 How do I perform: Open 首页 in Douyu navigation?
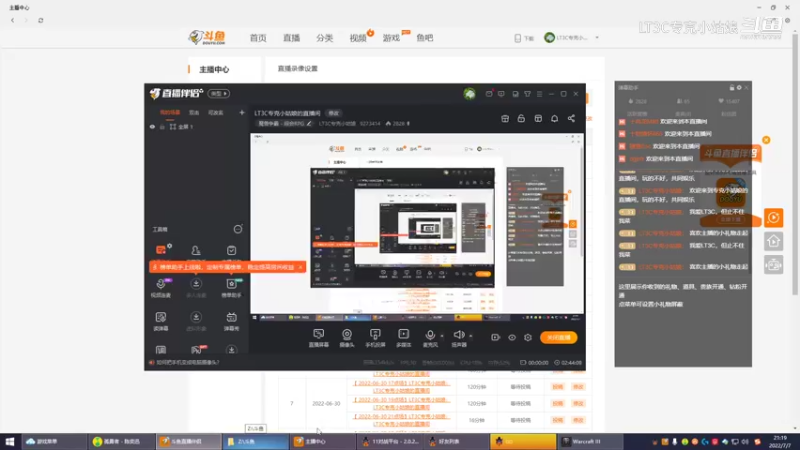point(258,38)
